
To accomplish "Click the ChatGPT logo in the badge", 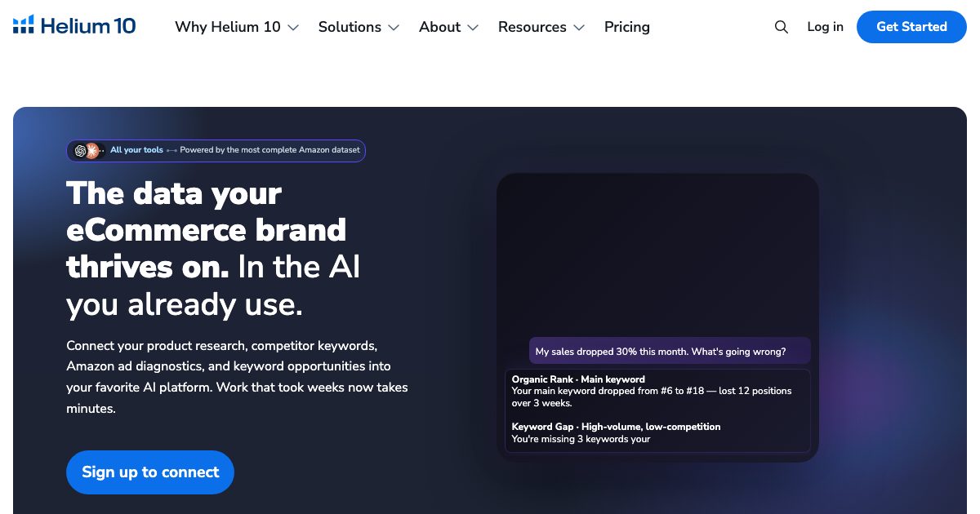I will coord(80,151).
